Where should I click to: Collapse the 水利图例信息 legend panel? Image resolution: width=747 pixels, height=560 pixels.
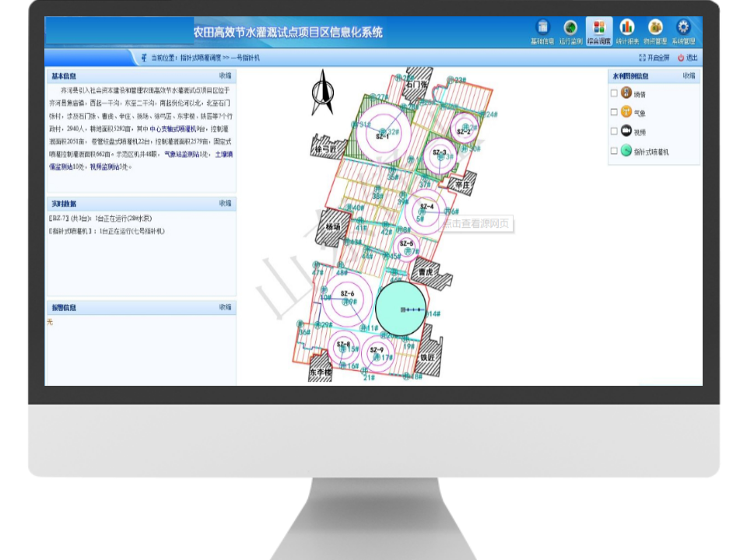pyautogui.click(x=689, y=76)
